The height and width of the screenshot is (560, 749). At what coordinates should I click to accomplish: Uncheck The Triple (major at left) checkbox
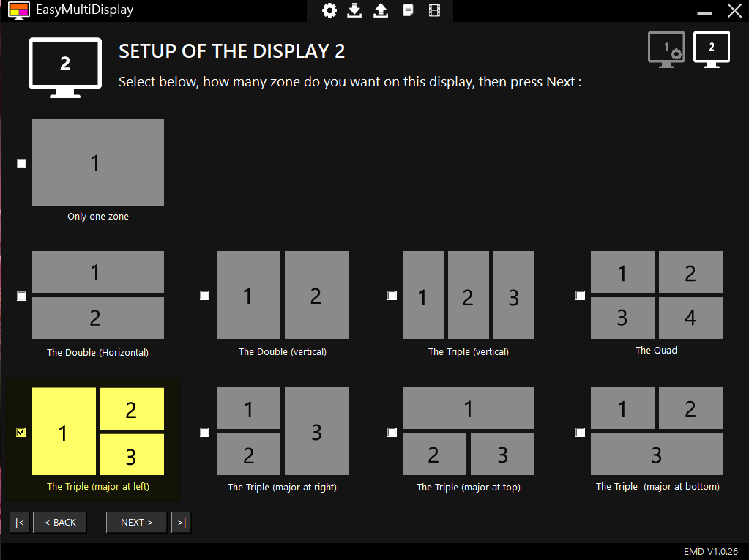coord(21,432)
